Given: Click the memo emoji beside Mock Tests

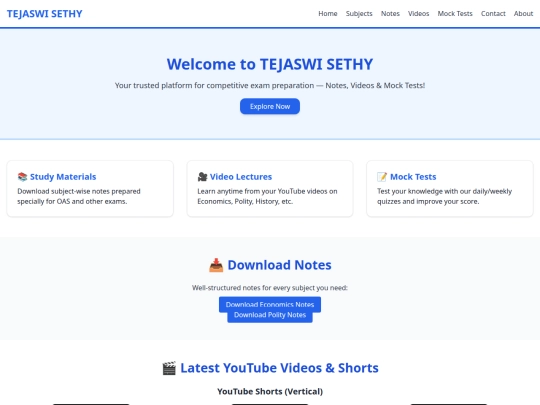Looking at the screenshot, I should (382, 177).
